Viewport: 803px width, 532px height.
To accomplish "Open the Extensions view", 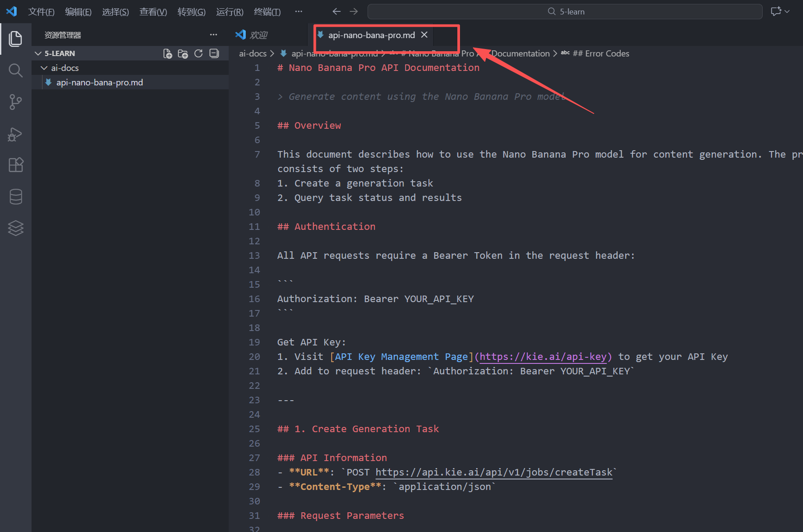I will [16, 165].
